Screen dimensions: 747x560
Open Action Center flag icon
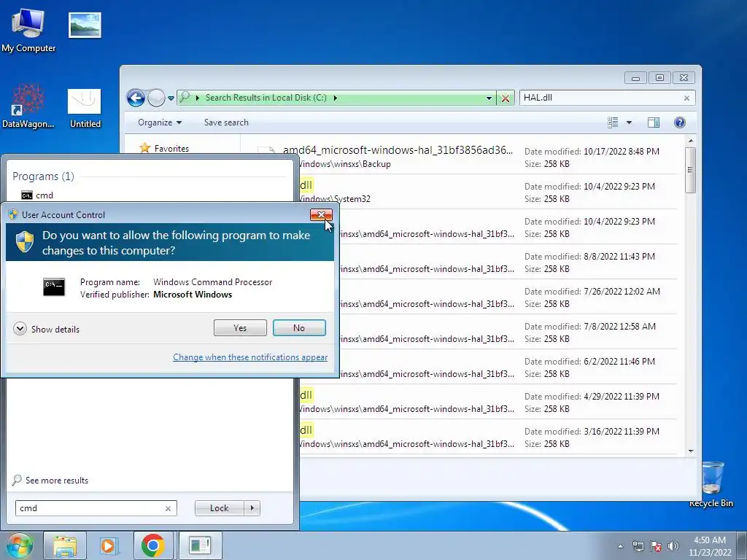click(656, 546)
